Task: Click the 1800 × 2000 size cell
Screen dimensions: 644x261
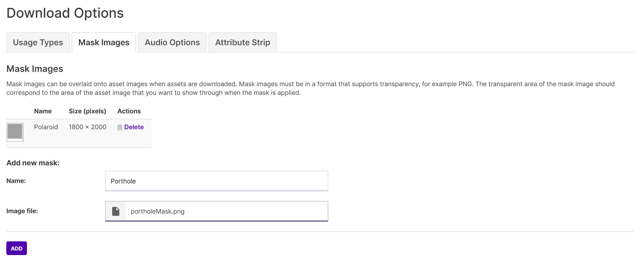Action: coord(87,127)
